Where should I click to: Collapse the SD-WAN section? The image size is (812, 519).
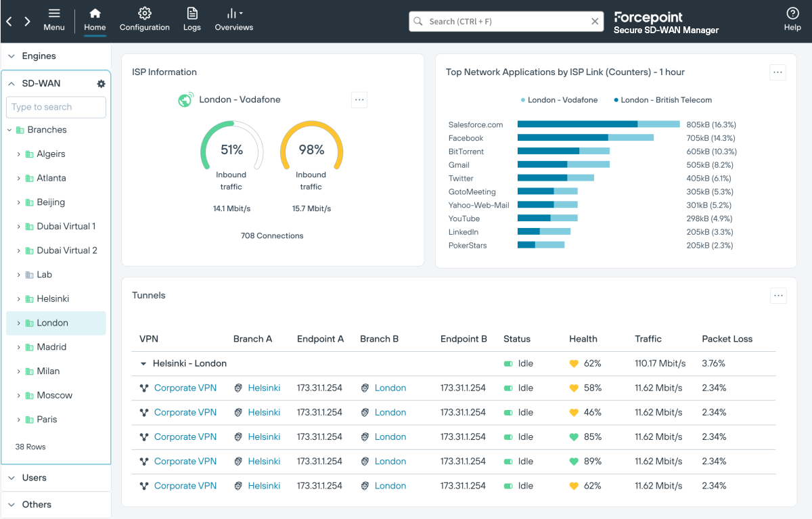click(12, 84)
